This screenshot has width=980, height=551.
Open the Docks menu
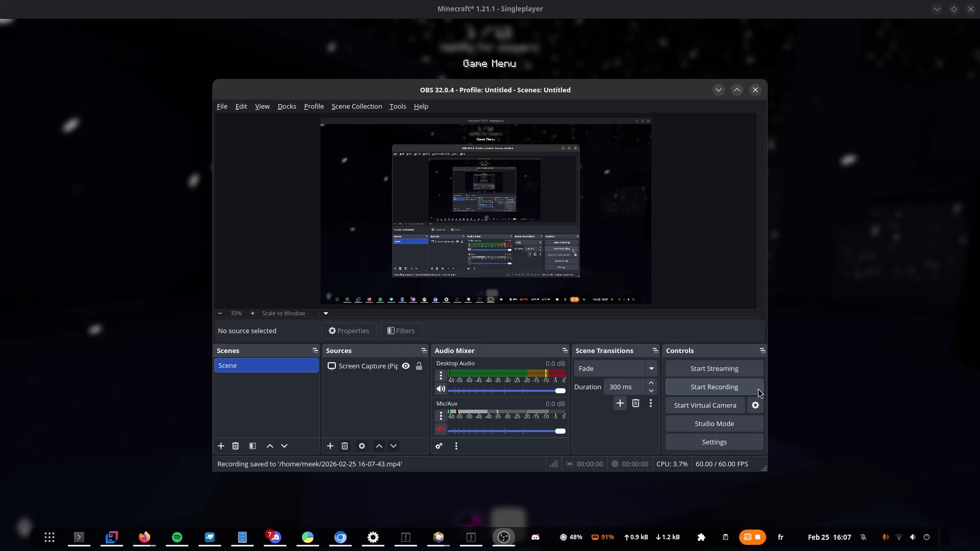(286, 106)
